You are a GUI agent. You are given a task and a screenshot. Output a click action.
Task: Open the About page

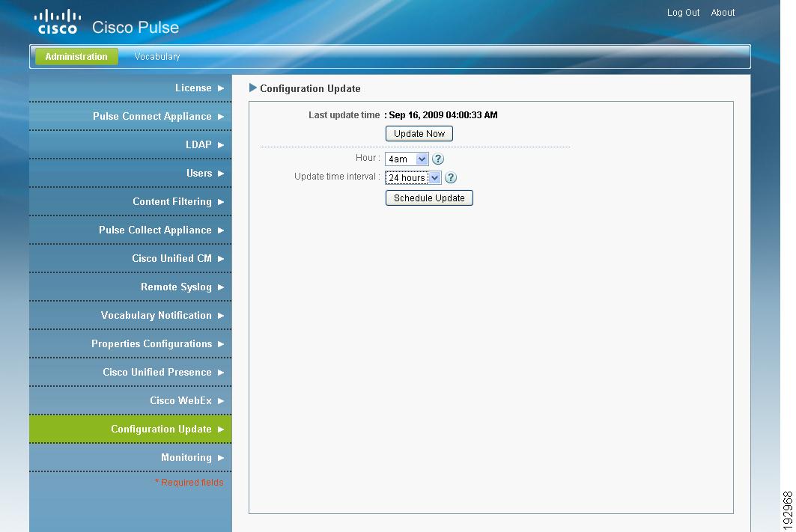click(x=723, y=12)
